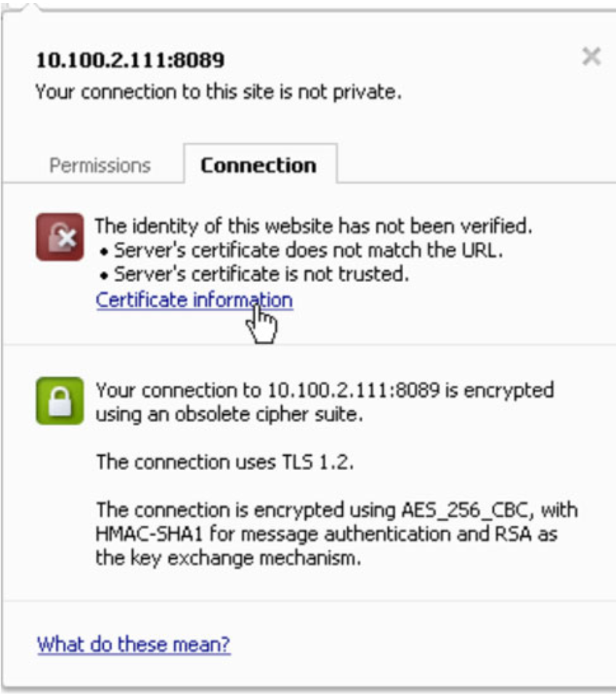Close the site information popup
The image size is (616, 694).
click(x=591, y=57)
